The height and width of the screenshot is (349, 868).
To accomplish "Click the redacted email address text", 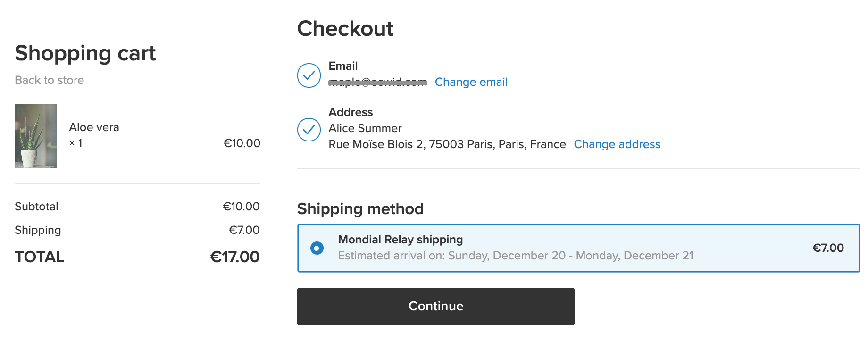I will point(378,82).
